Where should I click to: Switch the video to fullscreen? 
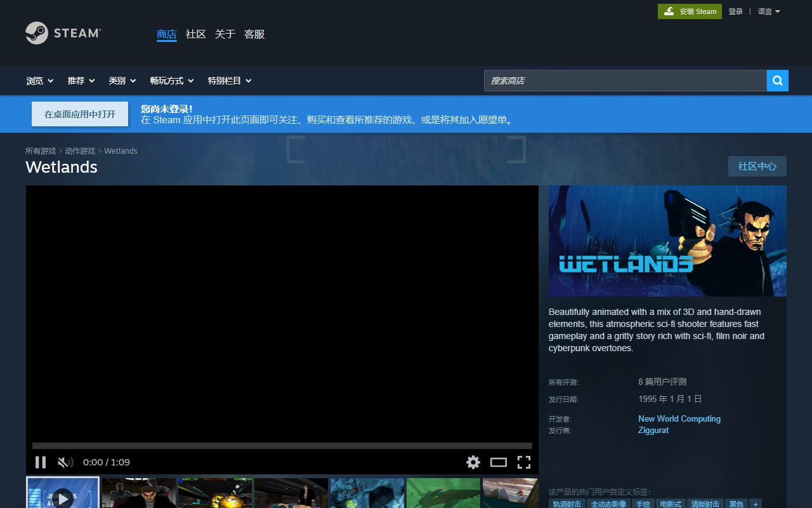(524, 462)
